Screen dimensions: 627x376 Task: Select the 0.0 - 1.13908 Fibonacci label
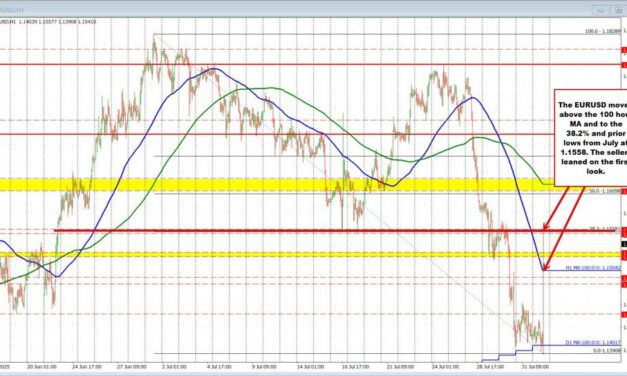coord(607,350)
